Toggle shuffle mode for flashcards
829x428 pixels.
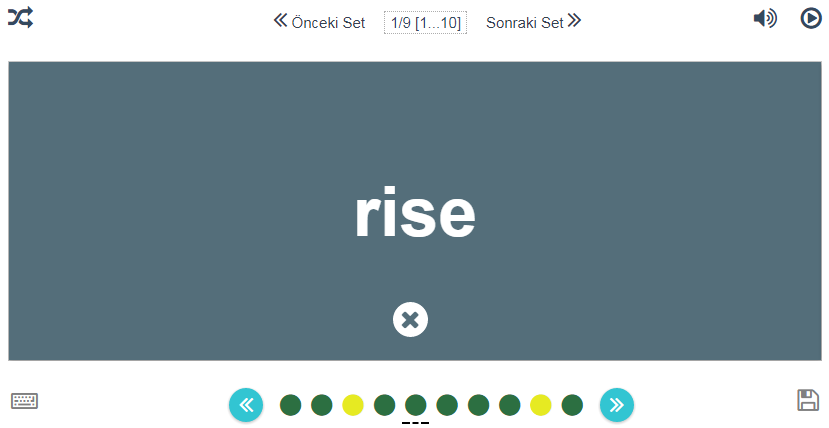pyautogui.click(x=20, y=17)
